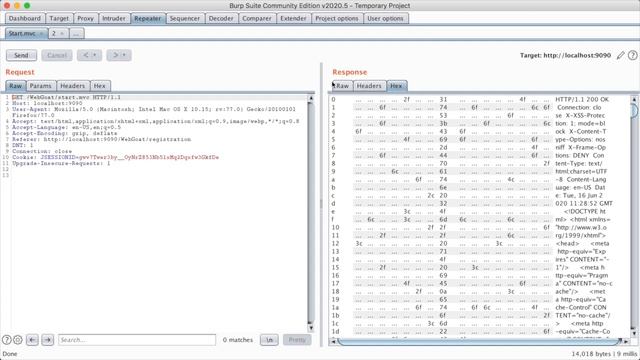Click the GET /WebGoat/start.mvc request line

click(x=66, y=98)
